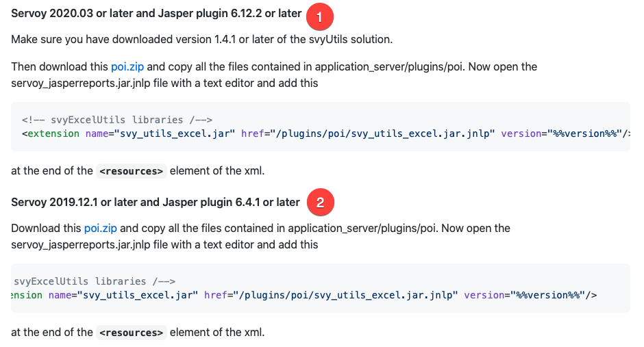Click the second inline <resources> code tag at bottom

132,333
